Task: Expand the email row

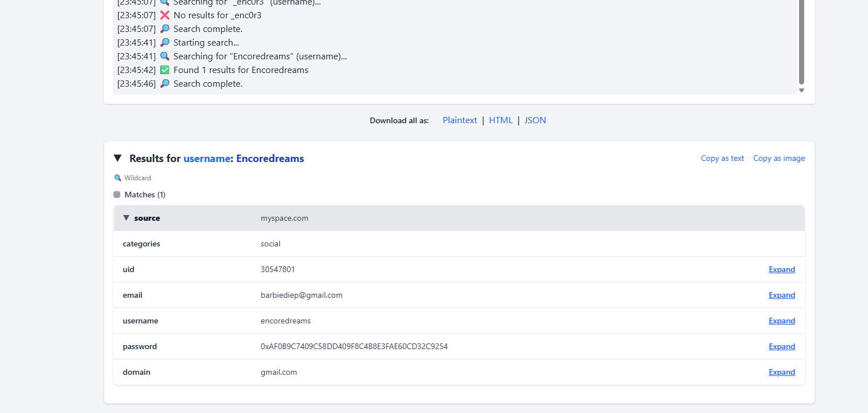Action: 781,295
